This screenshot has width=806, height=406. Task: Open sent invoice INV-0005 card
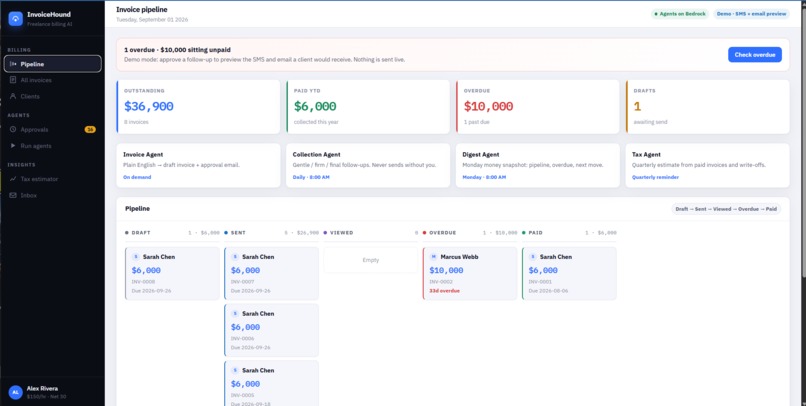(x=271, y=383)
